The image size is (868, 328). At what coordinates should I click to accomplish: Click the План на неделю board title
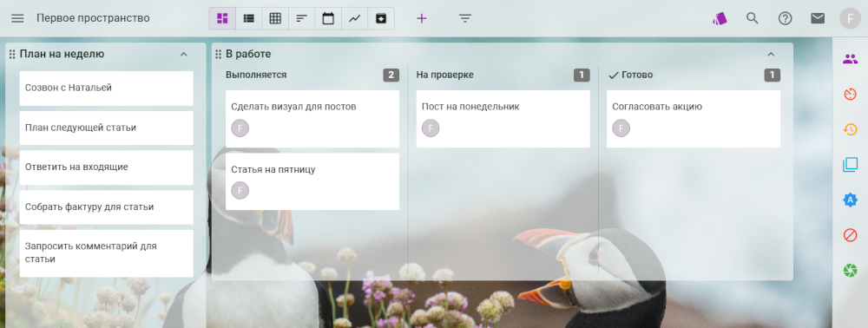62,54
